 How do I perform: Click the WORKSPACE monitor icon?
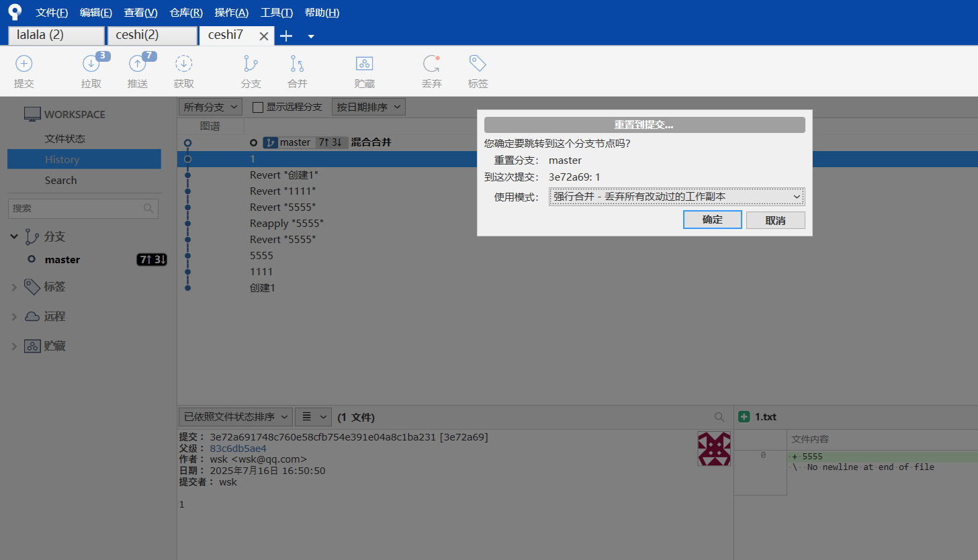pyautogui.click(x=32, y=114)
